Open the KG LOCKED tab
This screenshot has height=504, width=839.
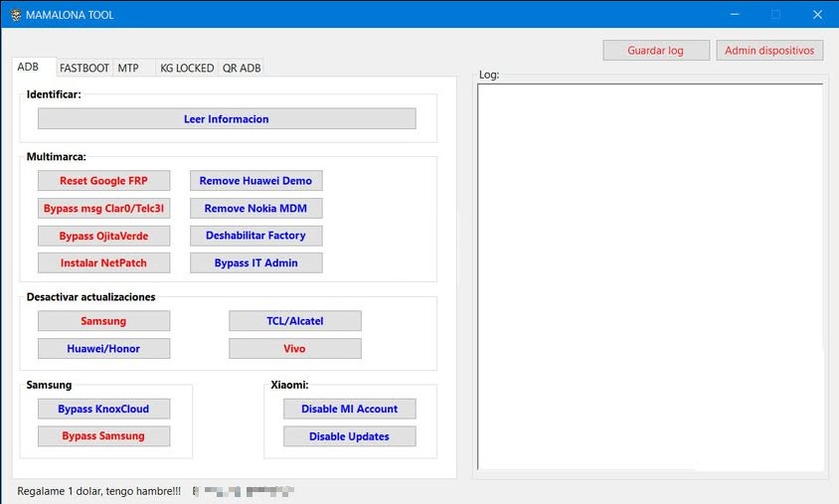pos(187,68)
